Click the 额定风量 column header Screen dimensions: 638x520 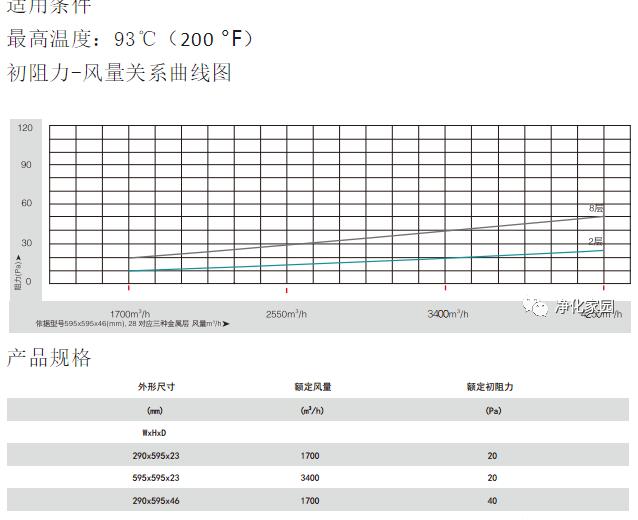click(x=315, y=387)
